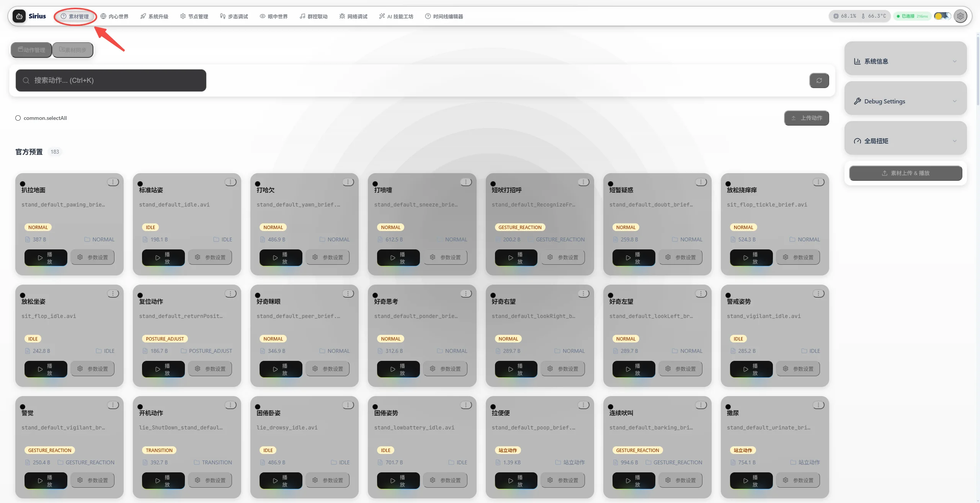Open the more options menu on the 扒拉地面 card

[x=113, y=182]
